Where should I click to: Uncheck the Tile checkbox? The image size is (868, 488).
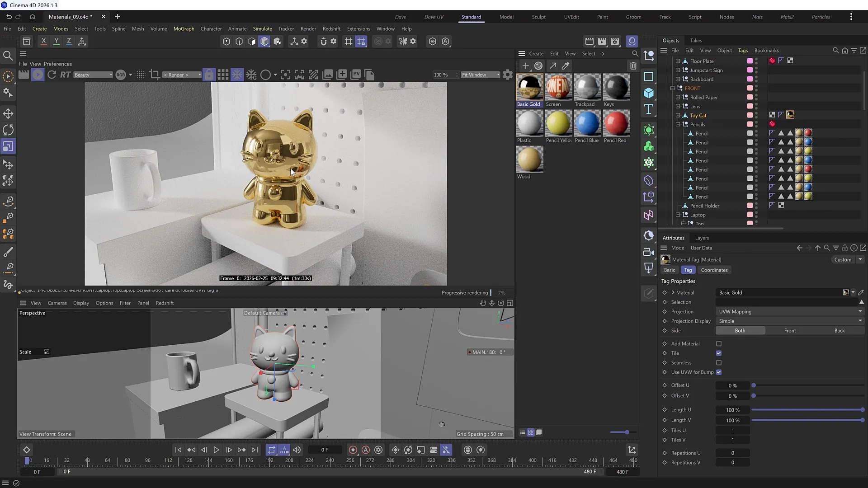(719, 353)
